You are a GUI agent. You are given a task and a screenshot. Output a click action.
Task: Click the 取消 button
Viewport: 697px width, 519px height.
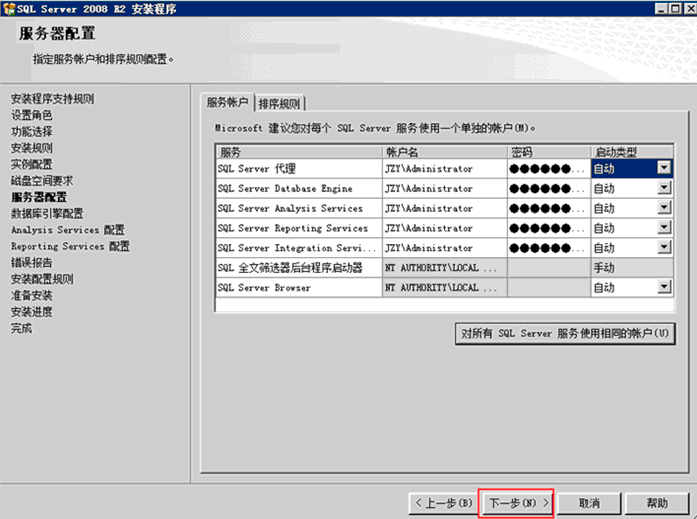[x=589, y=503]
